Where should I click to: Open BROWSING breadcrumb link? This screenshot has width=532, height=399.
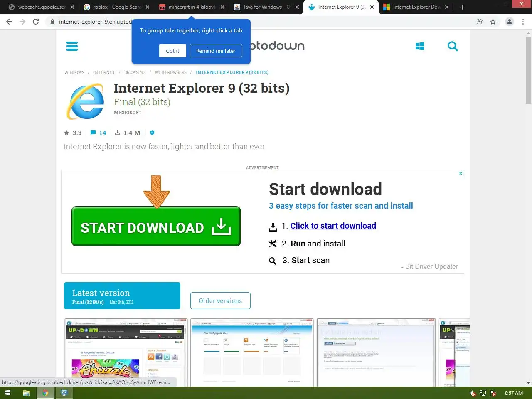click(x=135, y=72)
